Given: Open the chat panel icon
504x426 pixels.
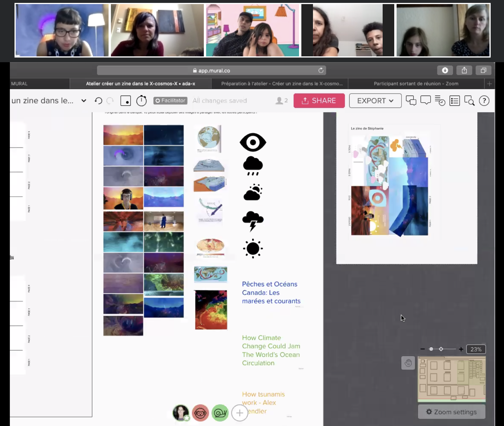Looking at the screenshot, I should pos(411,101).
